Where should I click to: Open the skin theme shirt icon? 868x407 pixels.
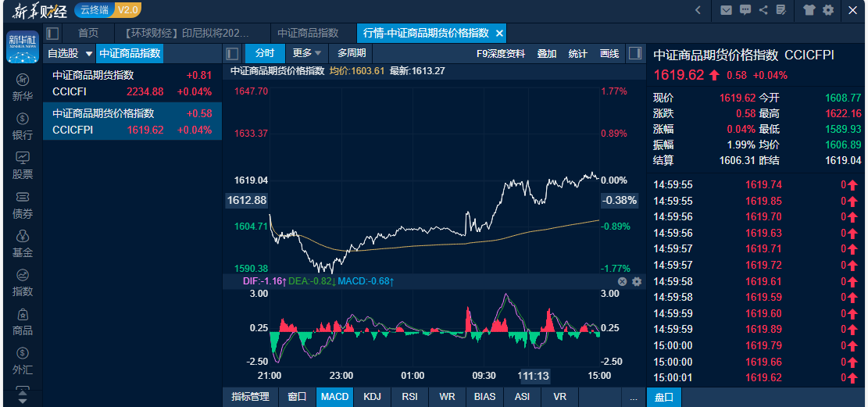[809, 10]
